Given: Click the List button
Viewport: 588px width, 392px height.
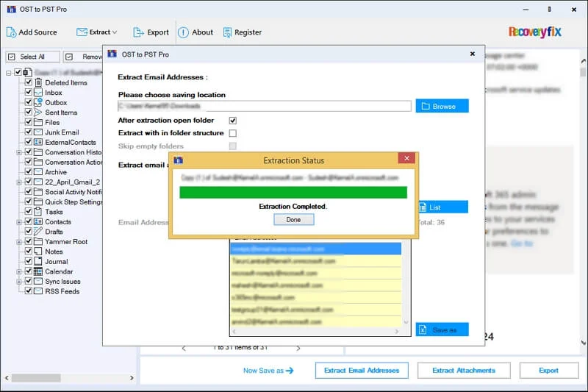Looking at the screenshot, I should click(442, 207).
